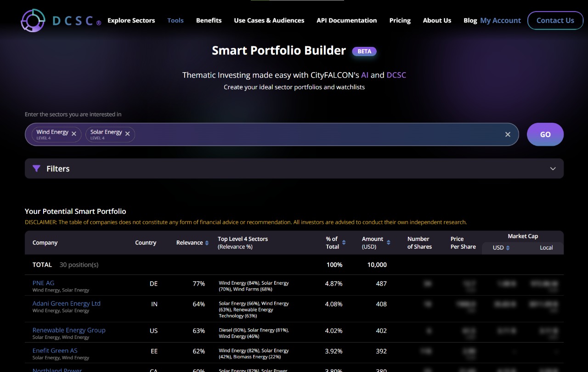Click the 408 amount cell

point(381,304)
